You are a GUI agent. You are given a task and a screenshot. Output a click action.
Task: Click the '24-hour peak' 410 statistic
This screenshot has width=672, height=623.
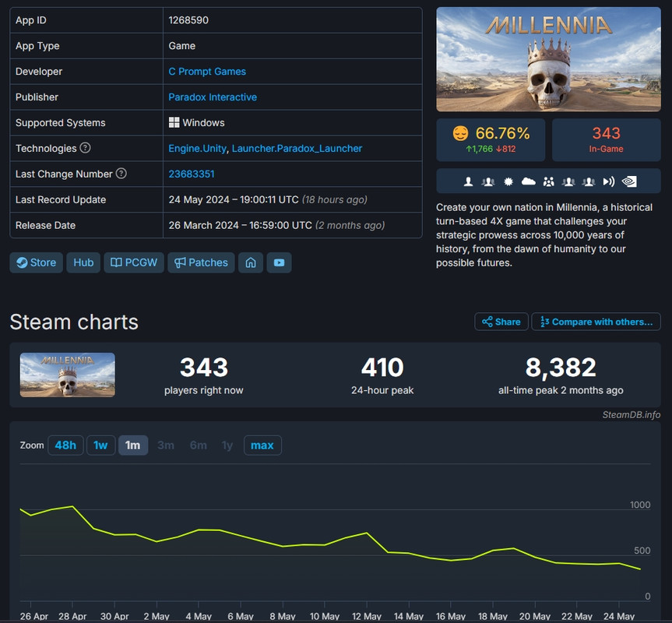tap(382, 375)
